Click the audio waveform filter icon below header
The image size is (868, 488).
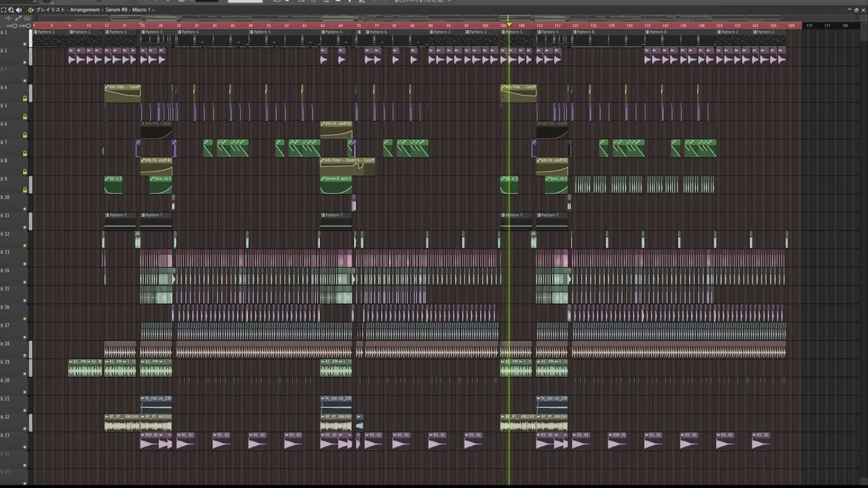(x=8, y=18)
